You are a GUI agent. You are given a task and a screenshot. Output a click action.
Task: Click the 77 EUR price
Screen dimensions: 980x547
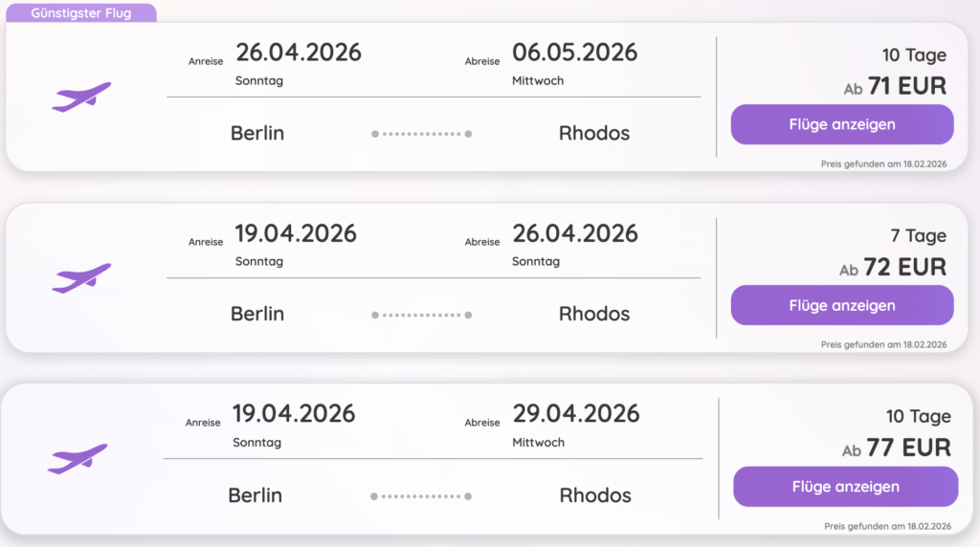(908, 448)
